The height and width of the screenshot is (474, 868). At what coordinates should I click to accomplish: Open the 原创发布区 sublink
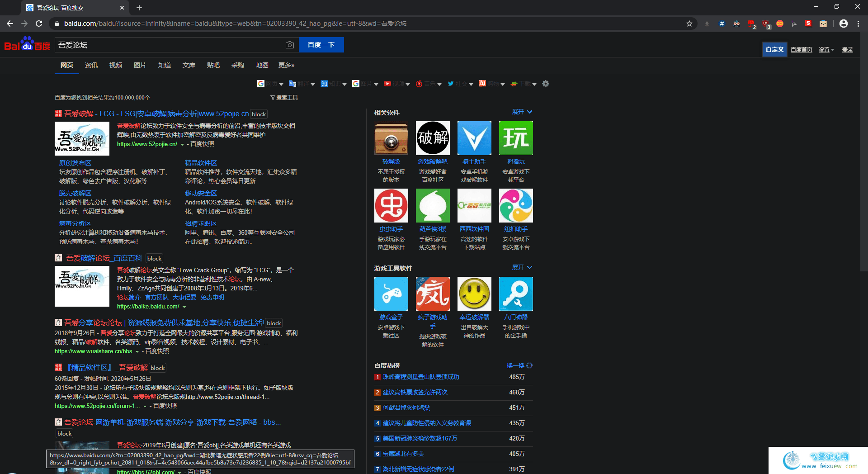click(x=75, y=163)
